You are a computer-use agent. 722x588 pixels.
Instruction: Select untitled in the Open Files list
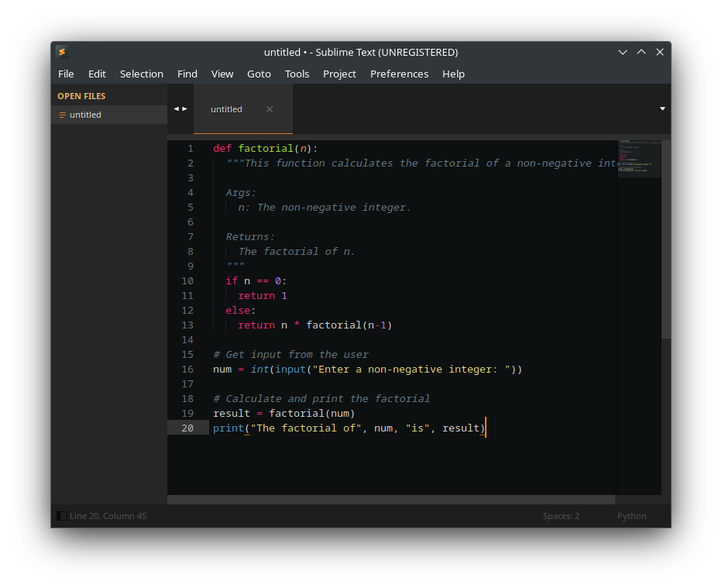point(85,114)
